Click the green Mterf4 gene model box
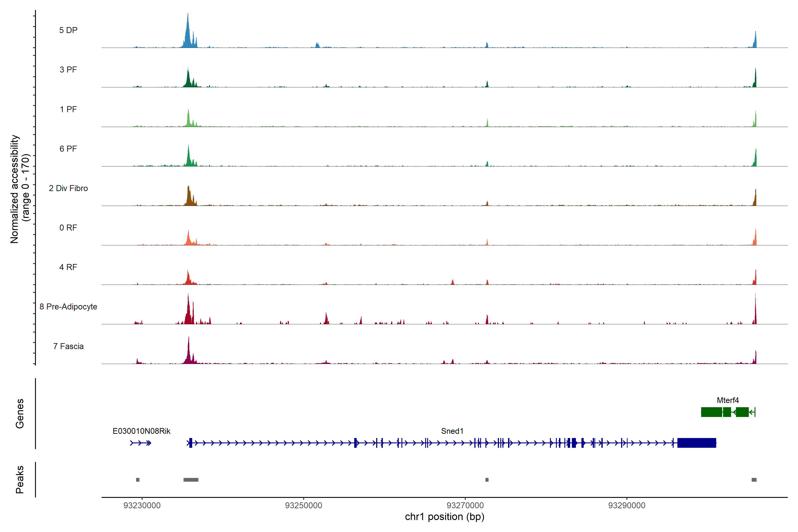Viewport: 798px width, 532px height. 712,412
